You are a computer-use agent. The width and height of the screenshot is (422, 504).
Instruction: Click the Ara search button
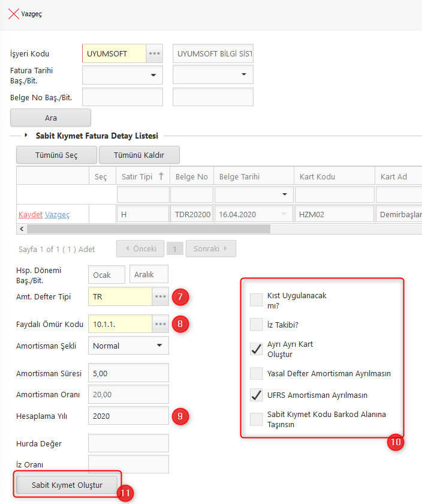[50, 118]
